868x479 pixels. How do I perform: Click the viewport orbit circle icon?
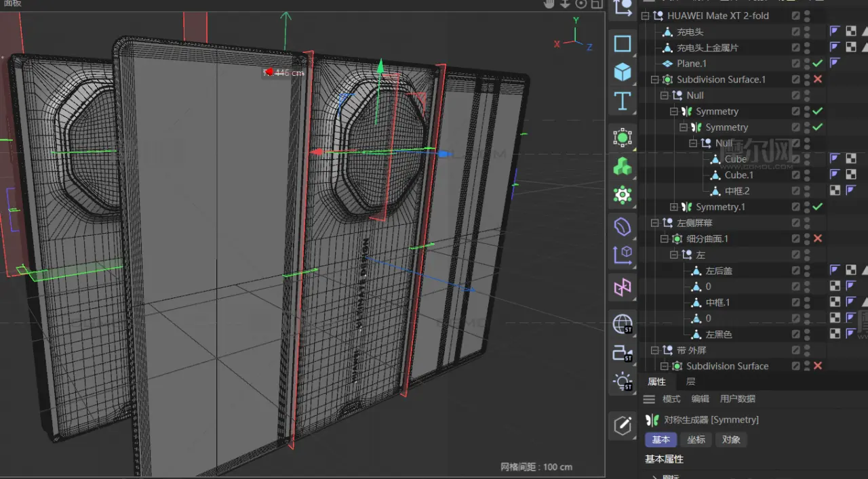(581, 4)
